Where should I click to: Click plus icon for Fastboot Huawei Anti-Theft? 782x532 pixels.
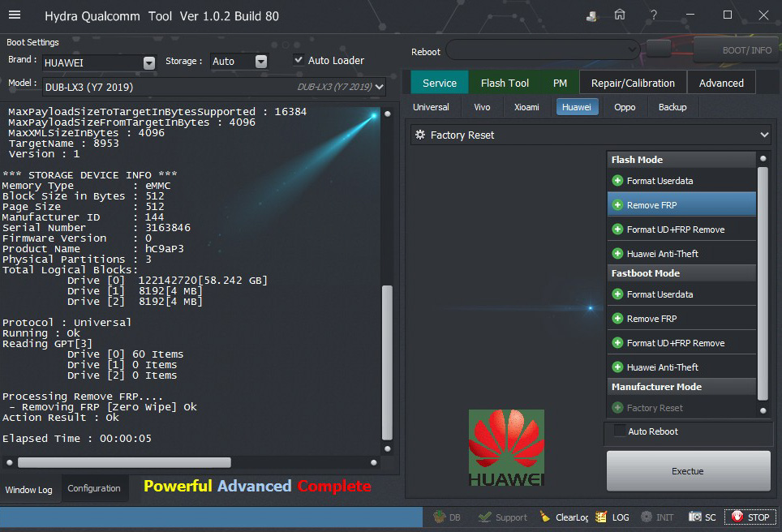[x=617, y=367]
